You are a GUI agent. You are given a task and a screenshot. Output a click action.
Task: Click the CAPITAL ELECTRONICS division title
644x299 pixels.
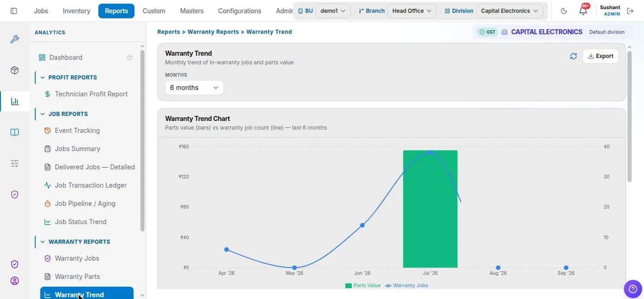point(546,32)
